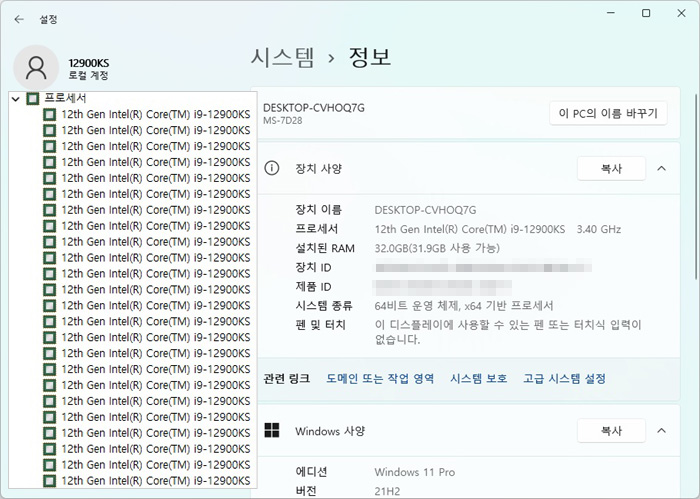Collapse the 프로세서 tree node
Image resolution: width=700 pixels, height=499 pixels.
[x=16, y=99]
